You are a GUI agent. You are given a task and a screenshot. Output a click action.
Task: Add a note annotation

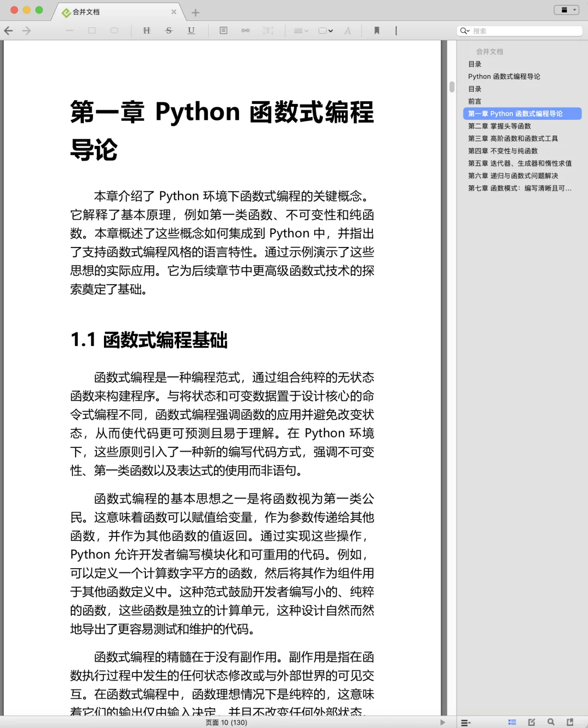point(223,30)
